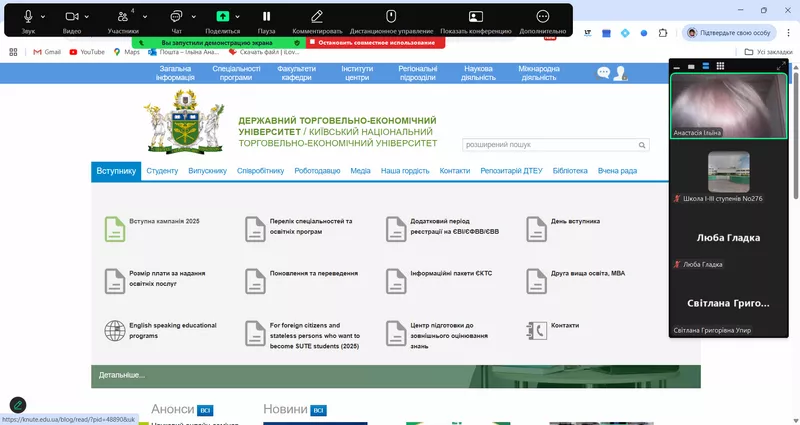Open Chrome three-dot menu

pos(788,33)
